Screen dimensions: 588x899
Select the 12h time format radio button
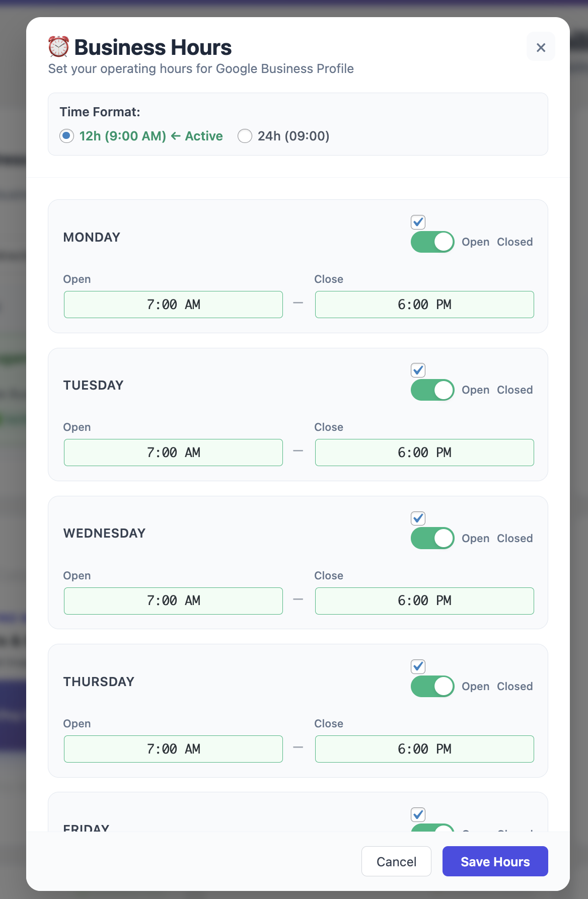[66, 136]
